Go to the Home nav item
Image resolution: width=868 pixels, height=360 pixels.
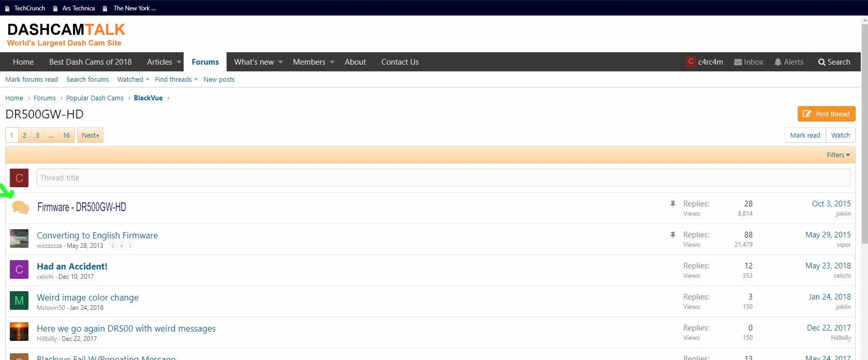pyautogui.click(x=23, y=62)
